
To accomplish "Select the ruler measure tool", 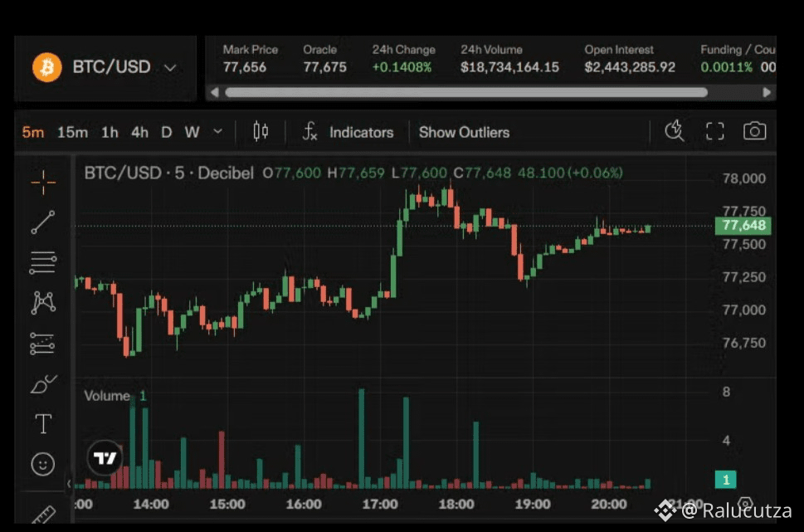I will pyautogui.click(x=44, y=514).
